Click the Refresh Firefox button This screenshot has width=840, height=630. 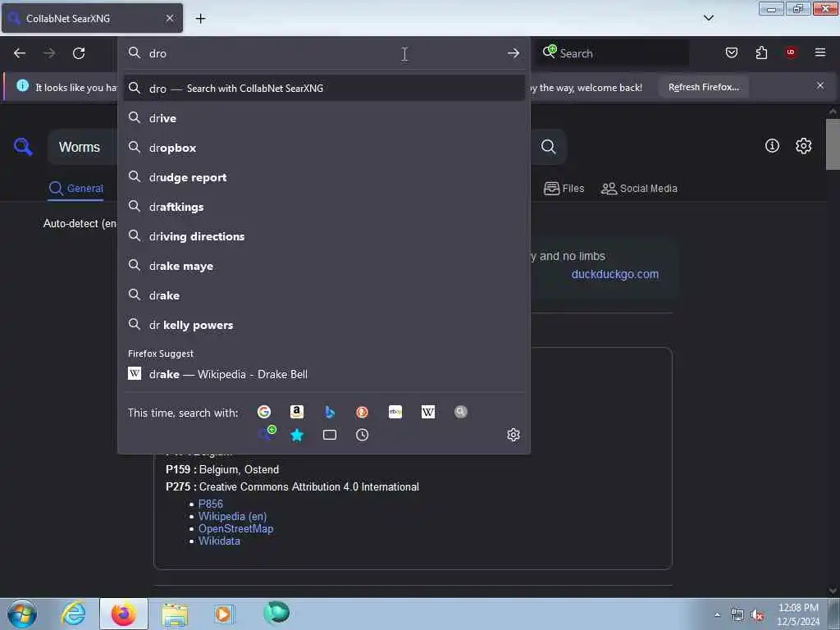click(x=703, y=87)
